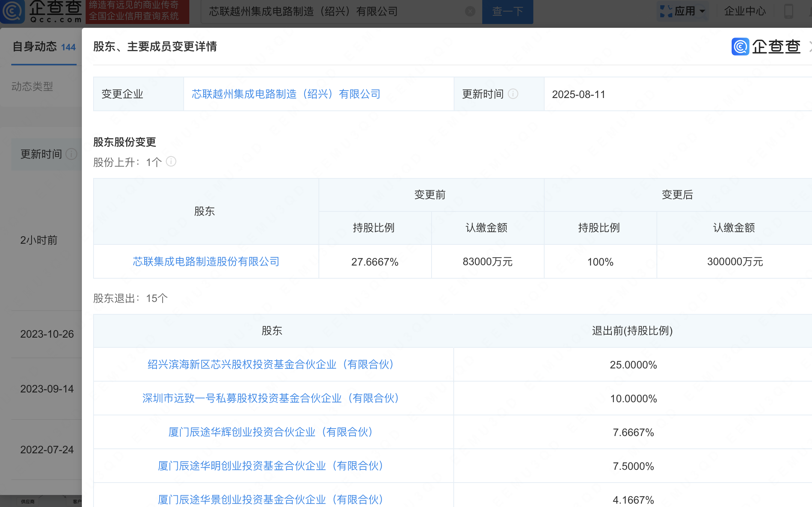This screenshot has height=507, width=812.
Task: Click the 退出前(持股比例) column header
Action: tap(632, 330)
